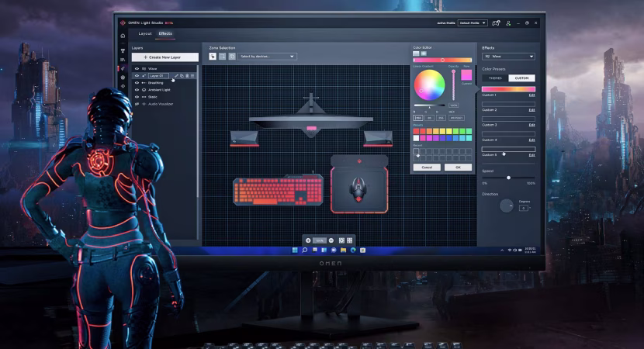Click Create New Layer button

click(164, 57)
